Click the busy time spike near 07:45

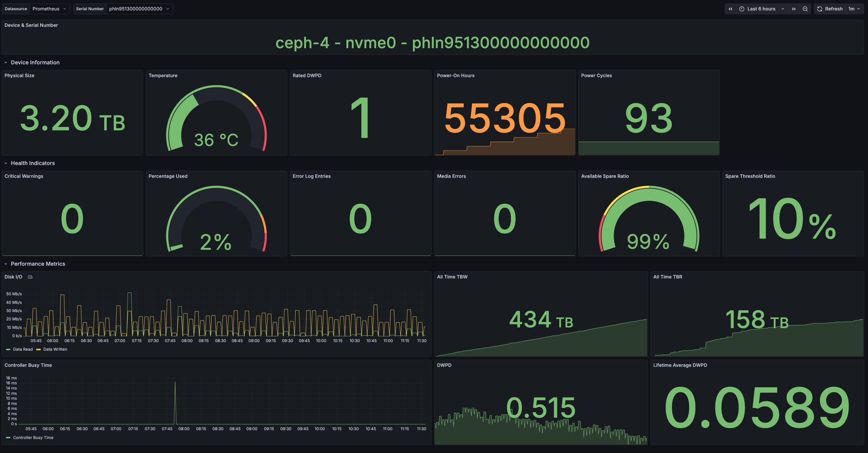click(175, 402)
